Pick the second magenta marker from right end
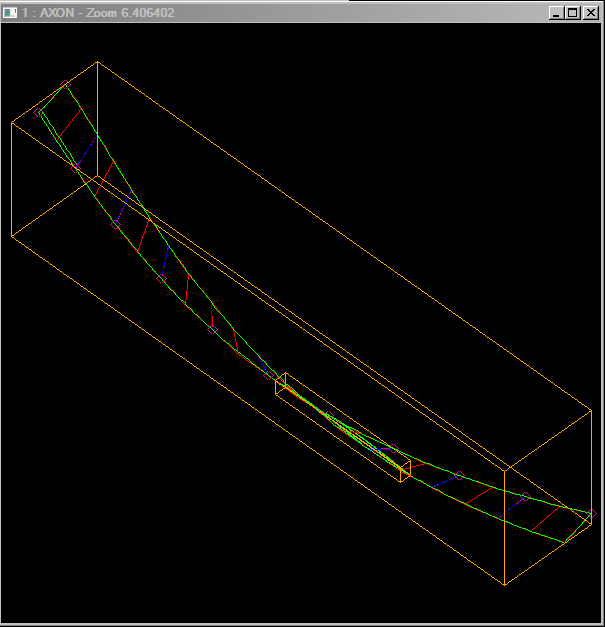This screenshot has width=605, height=627. [x=525, y=496]
